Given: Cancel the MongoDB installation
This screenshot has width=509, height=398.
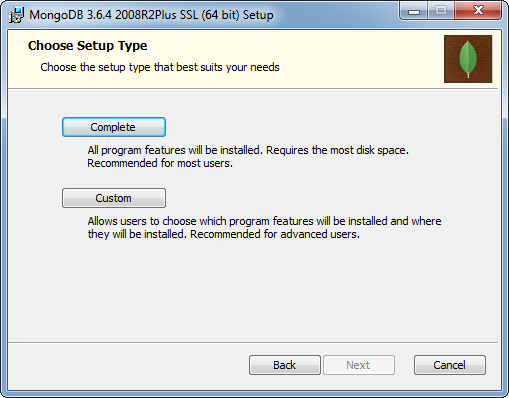Looking at the screenshot, I should (450, 365).
